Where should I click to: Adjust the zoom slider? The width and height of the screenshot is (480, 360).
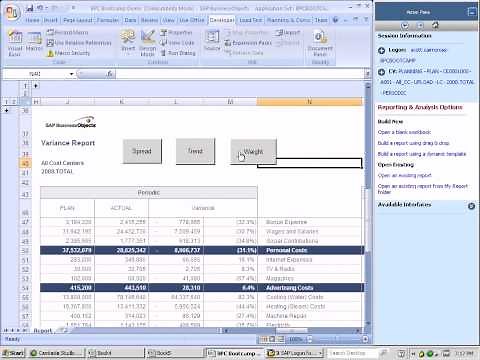pos(337,339)
